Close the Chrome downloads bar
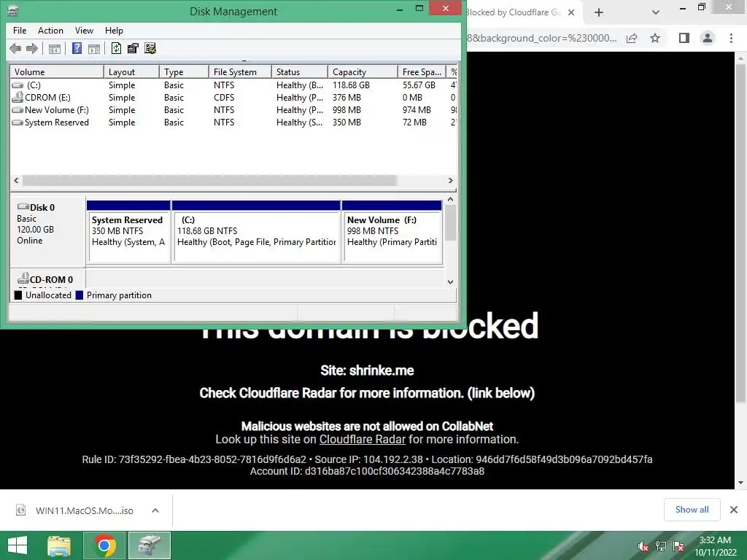 pyautogui.click(x=734, y=510)
